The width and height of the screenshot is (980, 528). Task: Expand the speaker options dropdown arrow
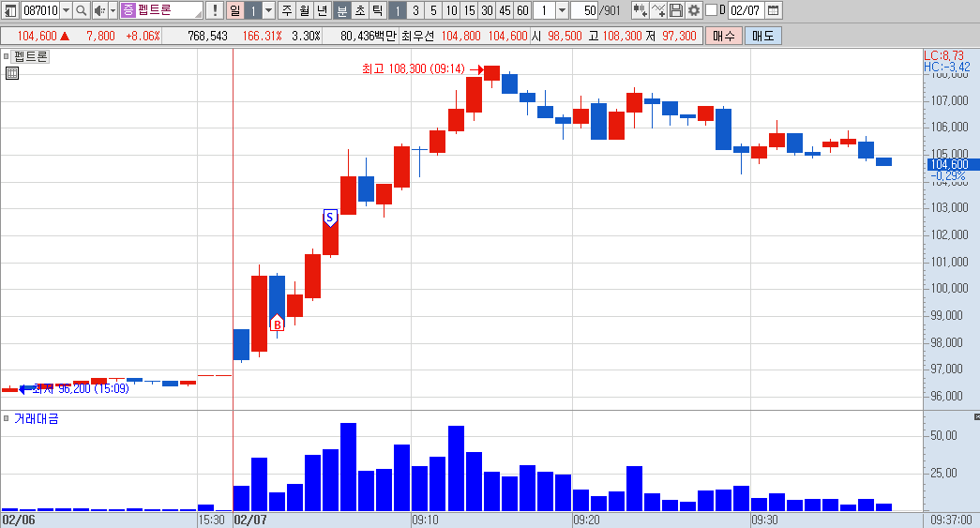(x=113, y=10)
